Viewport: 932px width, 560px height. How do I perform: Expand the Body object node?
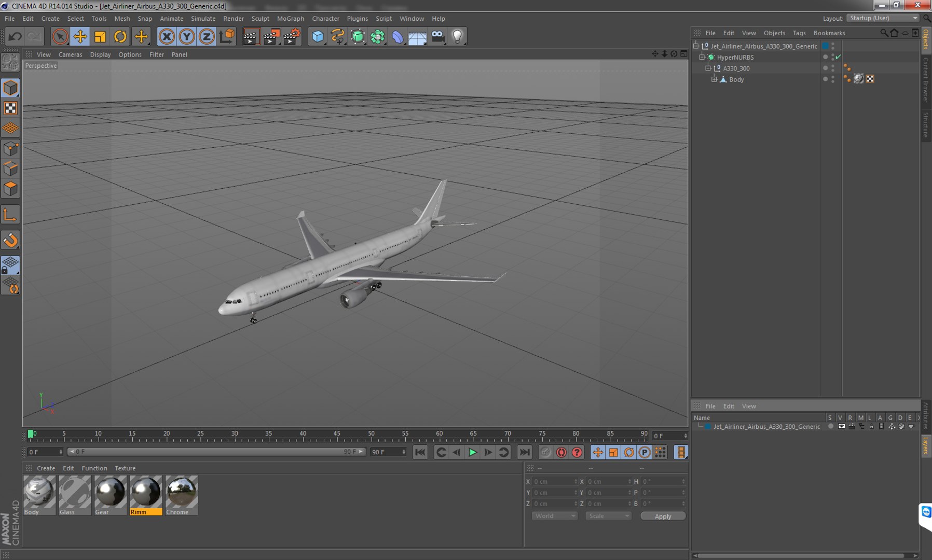714,79
